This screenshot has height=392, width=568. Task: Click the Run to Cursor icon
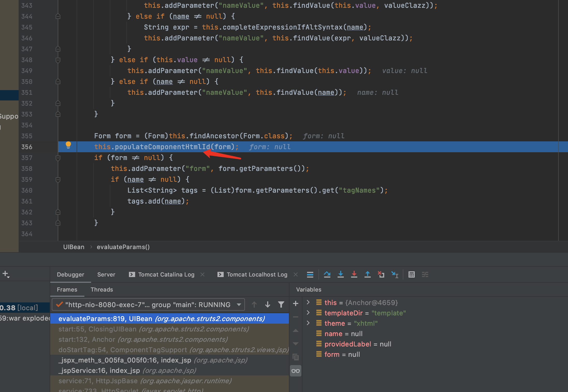coord(395,274)
